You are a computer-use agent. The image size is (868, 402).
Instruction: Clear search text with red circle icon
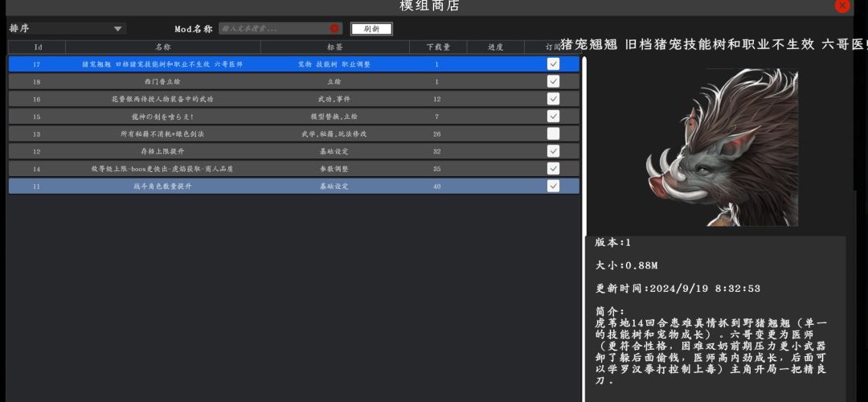point(334,28)
